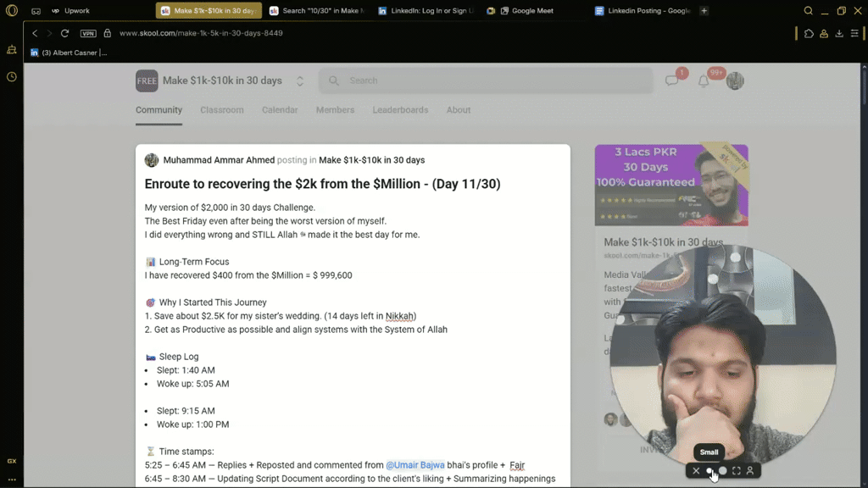The height and width of the screenshot is (488, 868).
Task: Open the Albert Casner LinkedIn bookmark
Action: pyautogui.click(x=69, y=53)
